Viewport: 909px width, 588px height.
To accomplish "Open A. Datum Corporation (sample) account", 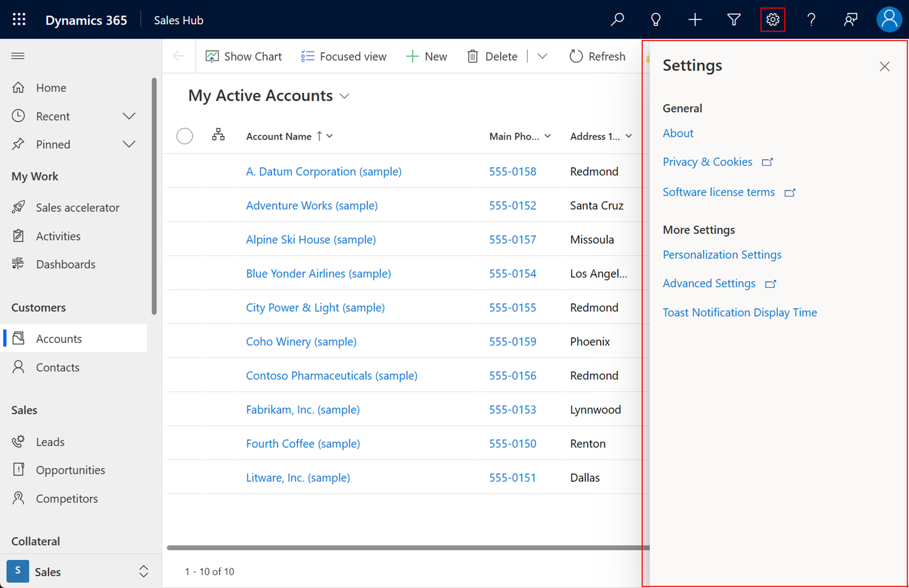I will coord(324,171).
